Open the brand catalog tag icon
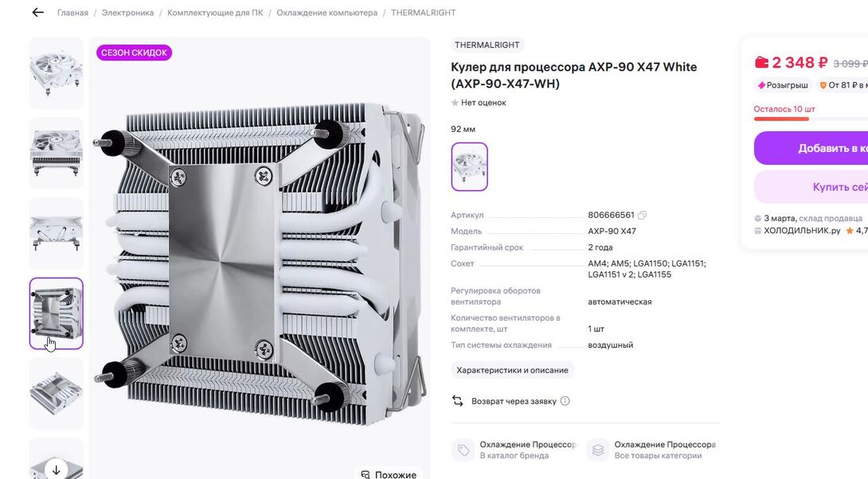 463,450
